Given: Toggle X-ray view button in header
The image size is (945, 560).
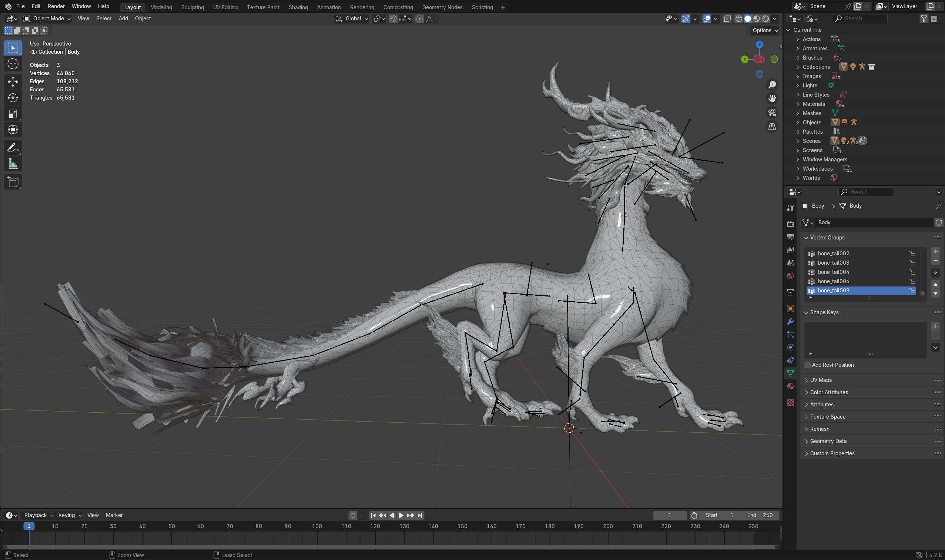Looking at the screenshot, I should point(727,19).
